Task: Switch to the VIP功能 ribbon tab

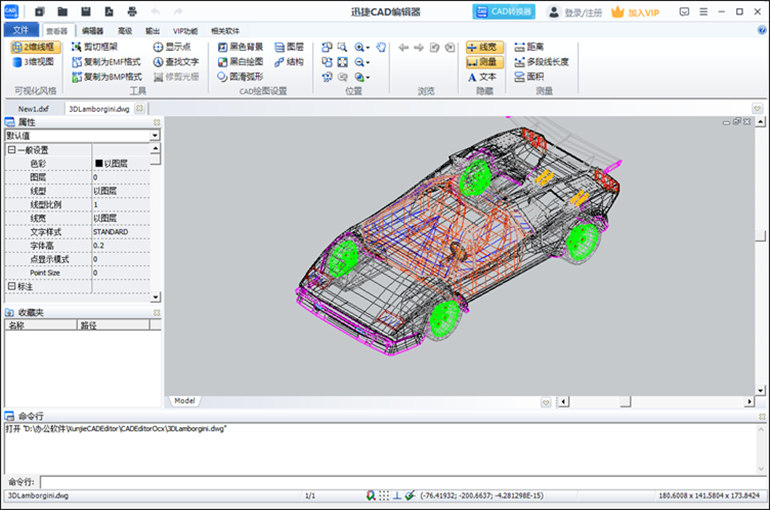Action: pos(185,31)
